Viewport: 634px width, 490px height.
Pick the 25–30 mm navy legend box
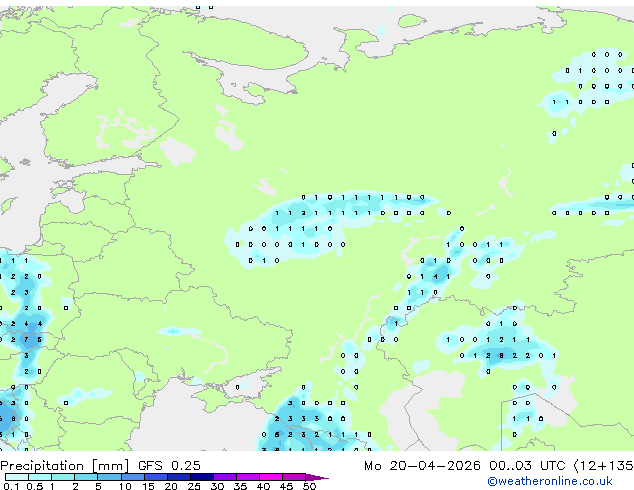pyautogui.click(x=202, y=477)
